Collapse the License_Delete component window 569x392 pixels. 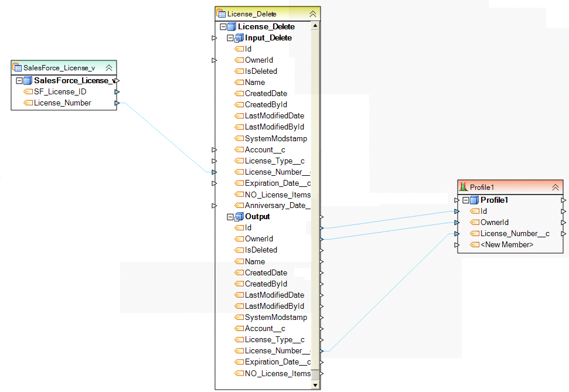click(x=312, y=13)
